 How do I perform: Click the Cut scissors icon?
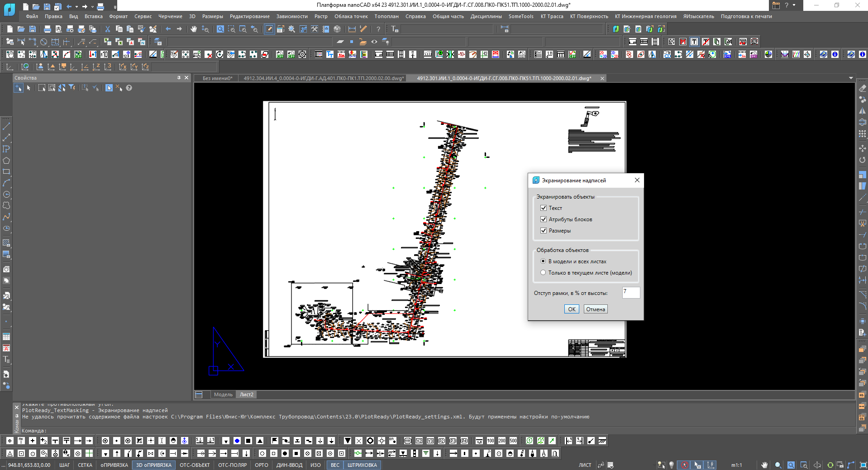(108, 29)
